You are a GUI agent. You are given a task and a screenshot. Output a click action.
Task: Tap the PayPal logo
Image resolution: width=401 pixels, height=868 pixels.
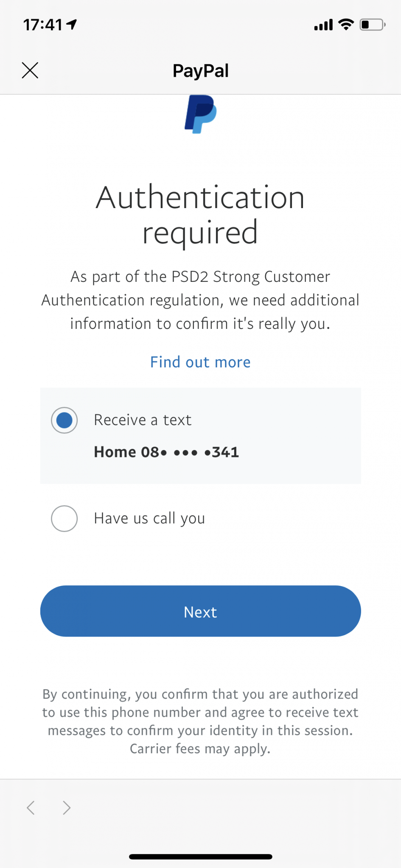pos(201,114)
